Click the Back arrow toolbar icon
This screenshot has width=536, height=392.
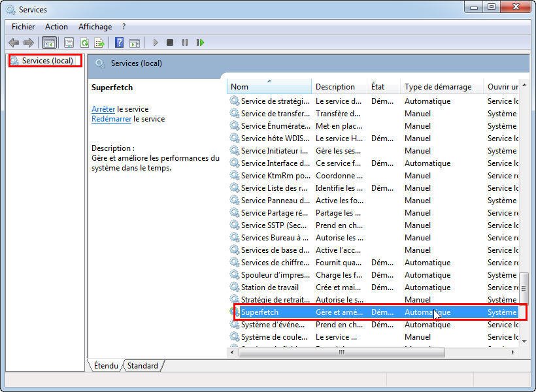click(x=14, y=43)
